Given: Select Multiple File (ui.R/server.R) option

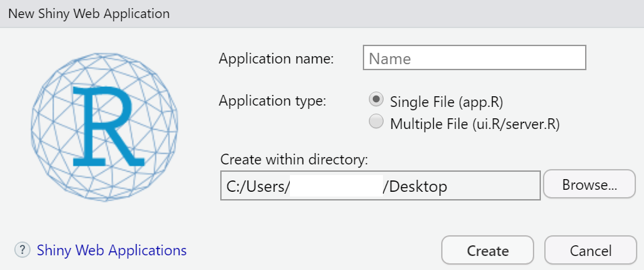Looking at the screenshot, I should click(x=376, y=122).
